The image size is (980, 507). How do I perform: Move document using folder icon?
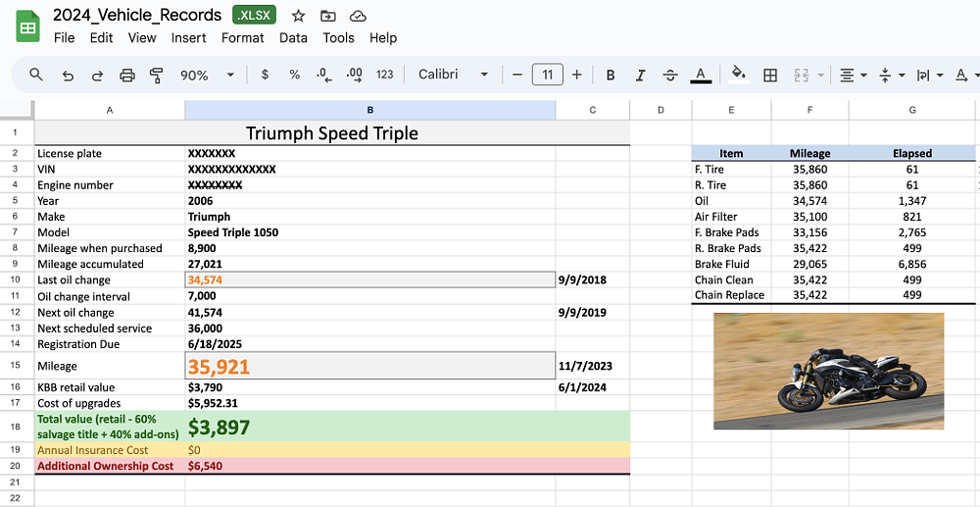click(327, 16)
